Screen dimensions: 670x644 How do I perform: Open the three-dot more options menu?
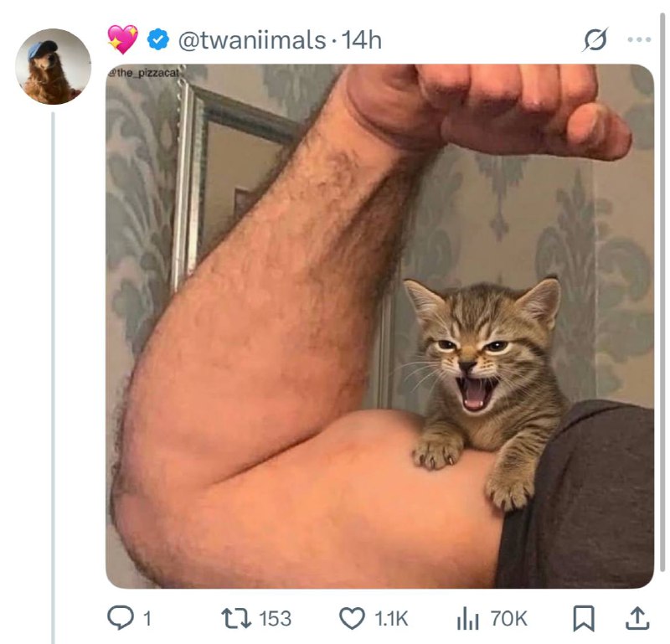pos(639,39)
